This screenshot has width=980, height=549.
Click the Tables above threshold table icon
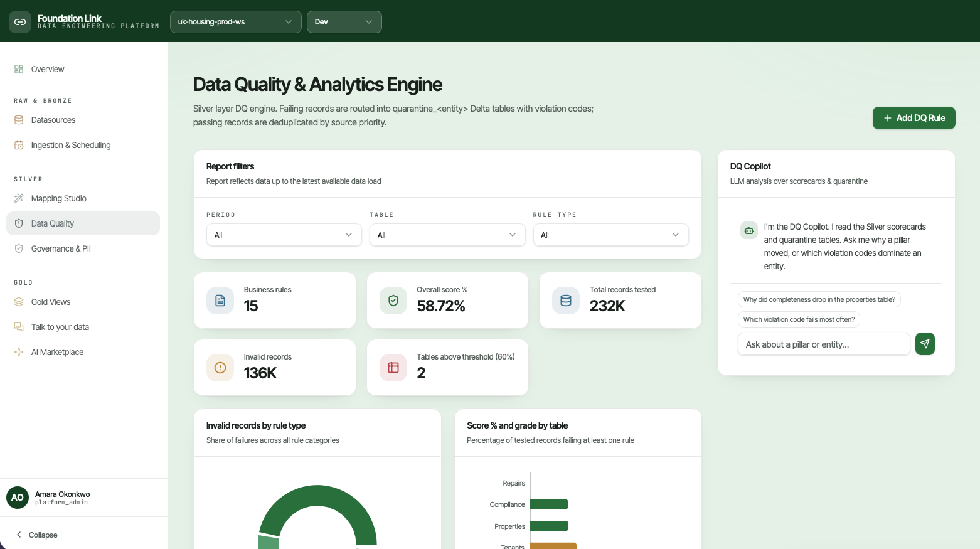click(x=393, y=368)
